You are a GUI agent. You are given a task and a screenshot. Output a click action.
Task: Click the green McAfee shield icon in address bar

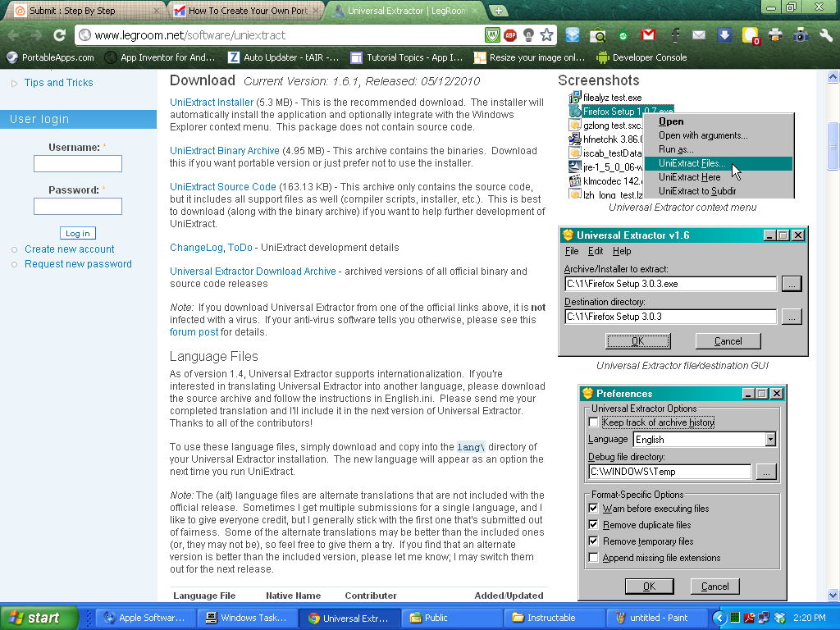pos(492,35)
